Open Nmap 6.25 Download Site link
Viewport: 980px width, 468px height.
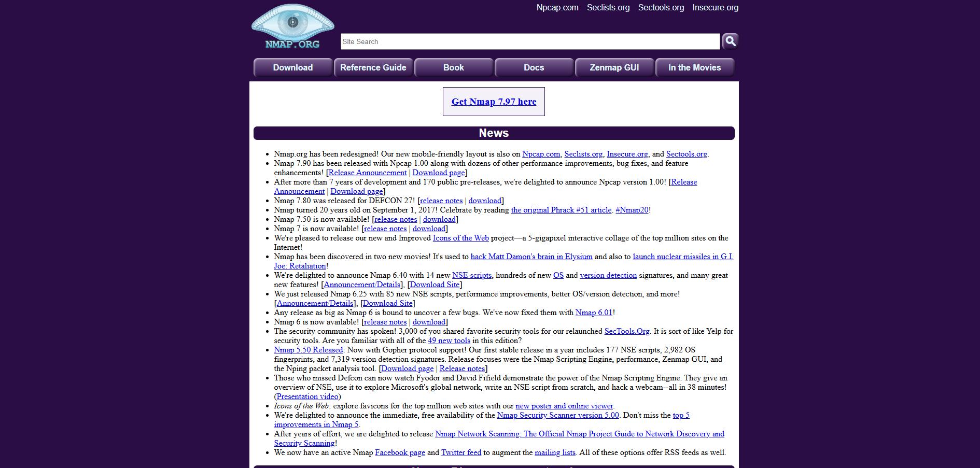tap(388, 303)
